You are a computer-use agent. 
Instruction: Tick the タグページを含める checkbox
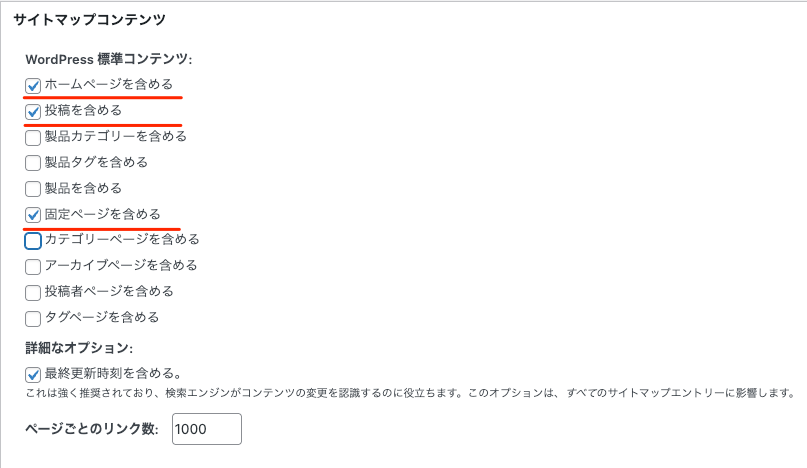tap(33, 318)
